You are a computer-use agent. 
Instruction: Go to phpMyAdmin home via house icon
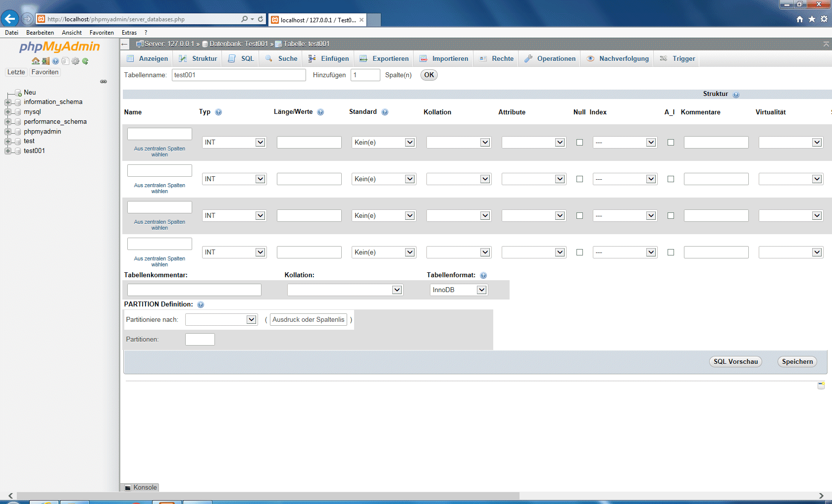tap(36, 61)
